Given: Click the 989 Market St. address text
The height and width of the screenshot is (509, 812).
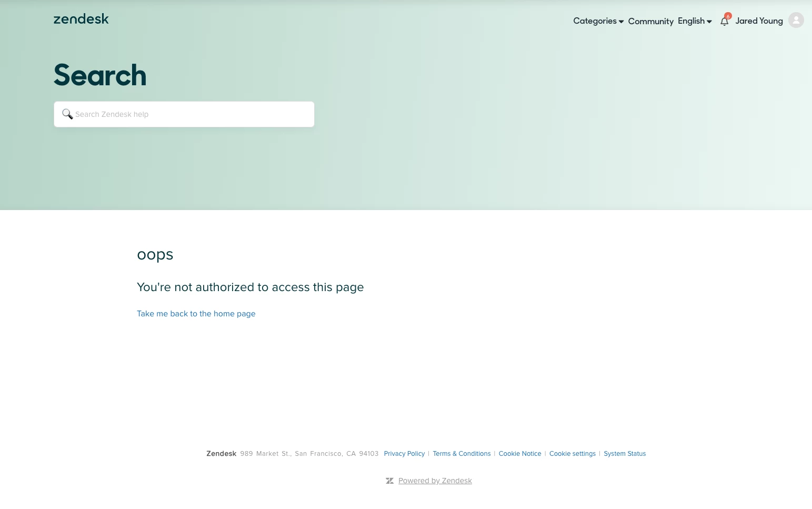Looking at the screenshot, I should click(309, 454).
